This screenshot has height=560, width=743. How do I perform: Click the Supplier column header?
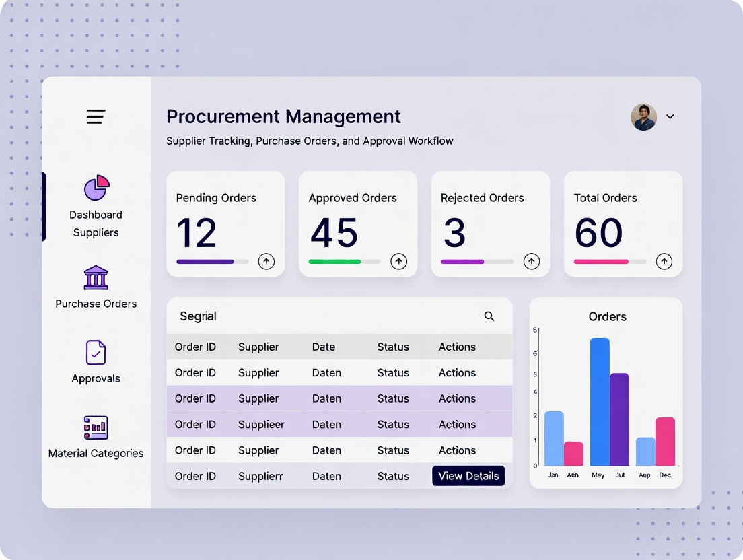pos(258,347)
